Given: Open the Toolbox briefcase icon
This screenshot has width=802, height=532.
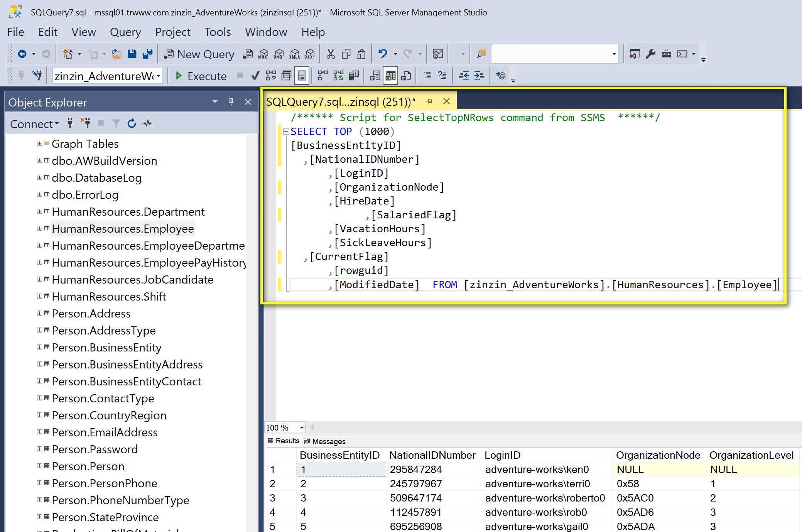Looking at the screenshot, I should [666, 54].
